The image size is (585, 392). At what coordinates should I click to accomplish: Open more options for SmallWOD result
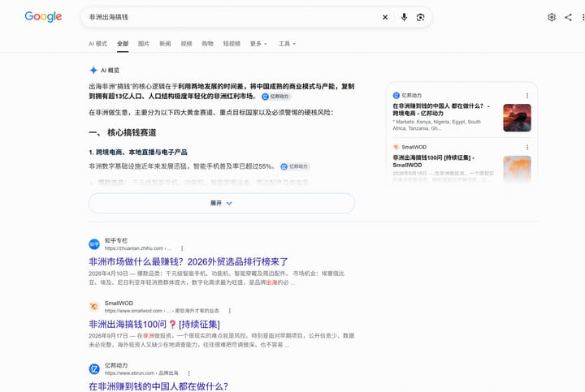(229, 311)
